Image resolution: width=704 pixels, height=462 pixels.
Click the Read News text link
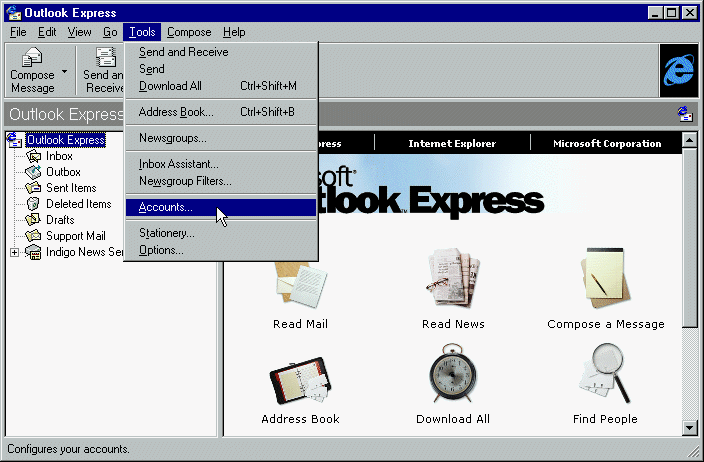(453, 324)
